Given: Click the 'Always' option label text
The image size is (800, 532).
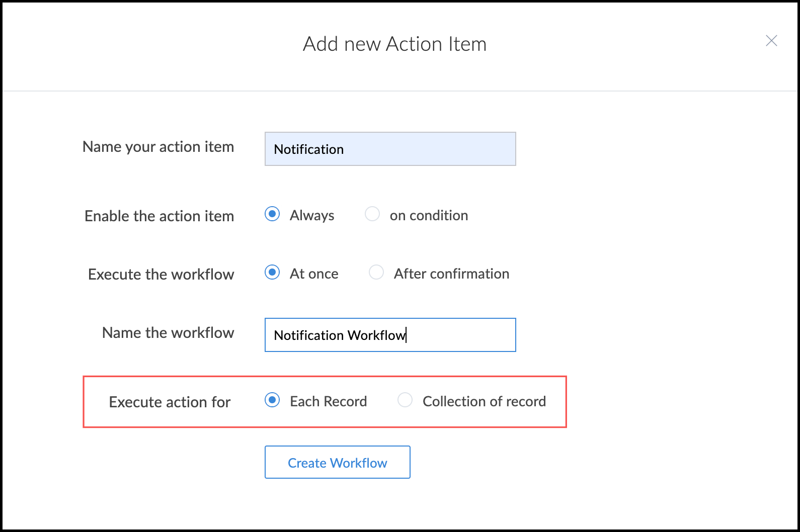Looking at the screenshot, I should click(x=312, y=216).
